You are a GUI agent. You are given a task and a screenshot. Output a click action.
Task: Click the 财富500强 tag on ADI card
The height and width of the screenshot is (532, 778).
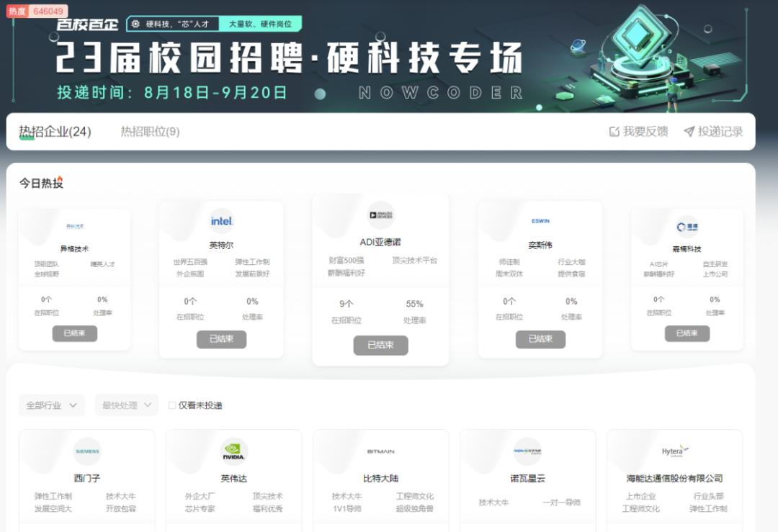click(x=346, y=261)
